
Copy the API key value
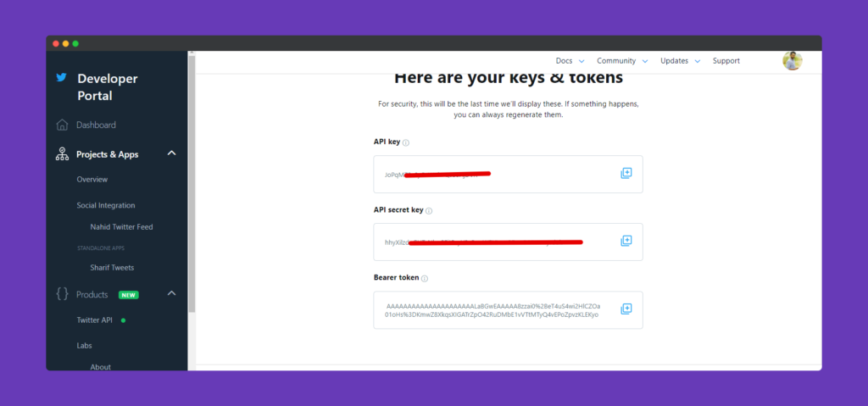[x=626, y=174]
